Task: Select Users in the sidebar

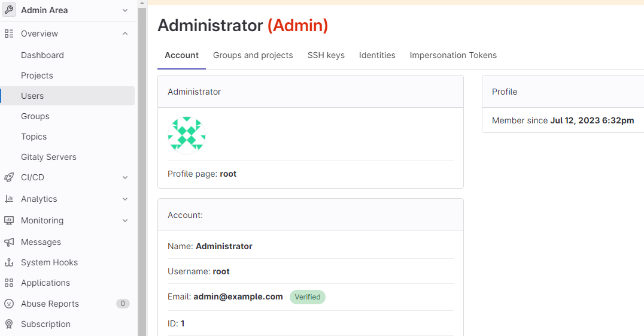Action: tap(68, 96)
